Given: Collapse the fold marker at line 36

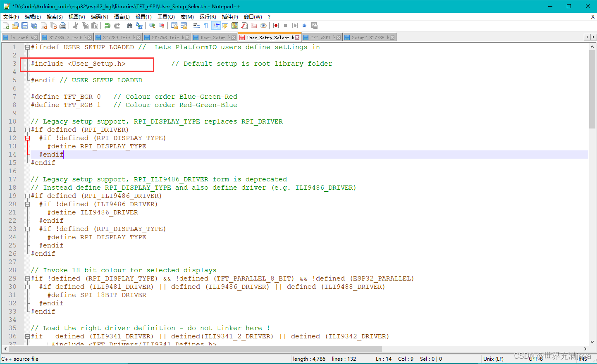Looking at the screenshot, I should (x=27, y=336).
